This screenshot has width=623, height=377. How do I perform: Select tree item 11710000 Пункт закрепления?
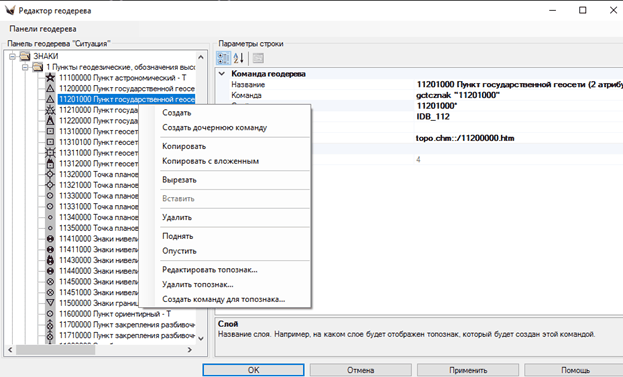click(127, 335)
